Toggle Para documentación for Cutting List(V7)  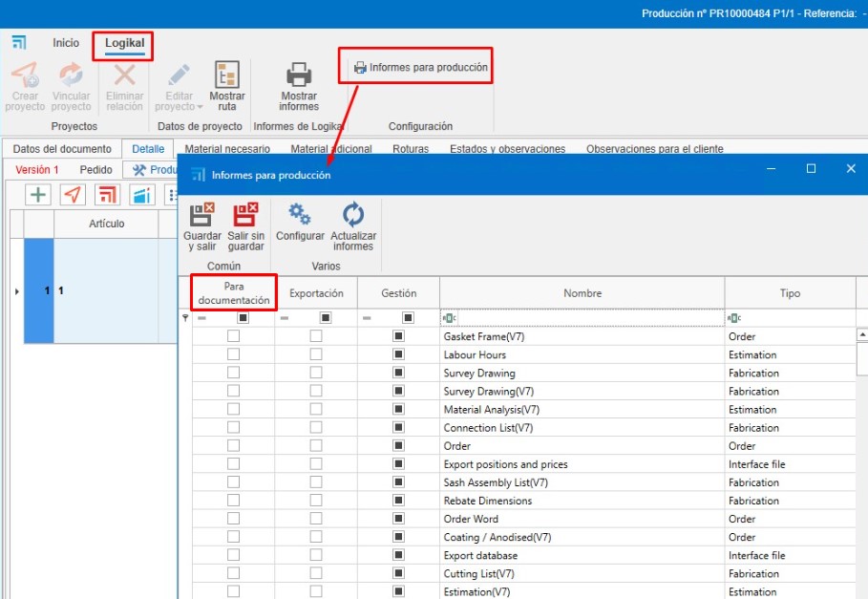234,573
